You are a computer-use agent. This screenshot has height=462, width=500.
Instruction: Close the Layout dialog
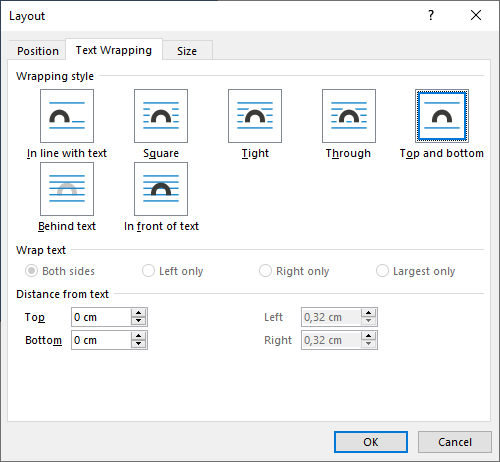click(476, 15)
